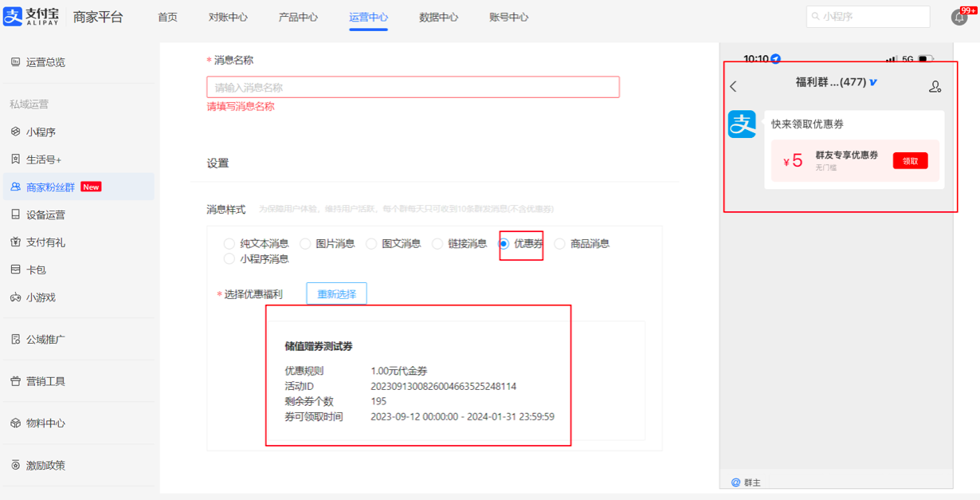Viewport: 980px width, 500px height.
Task: Click the 重新选择 button
Action: 336,293
